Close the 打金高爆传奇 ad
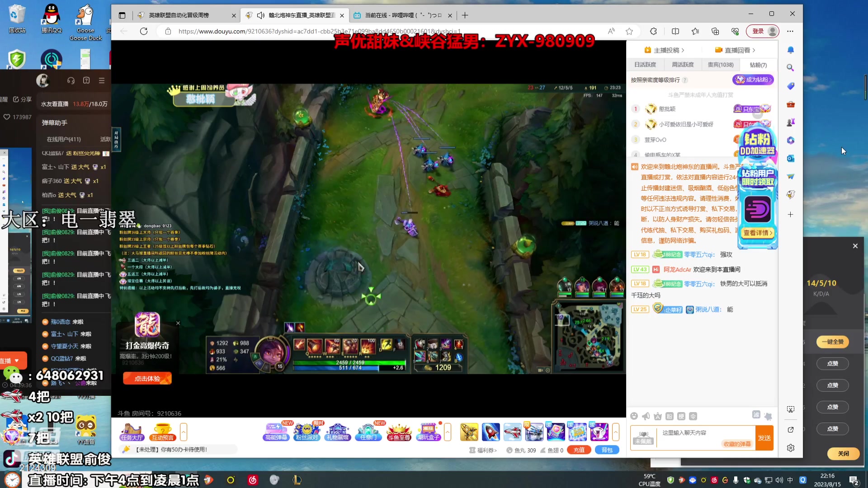The height and width of the screenshot is (488, 868). pyautogui.click(x=178, y=323)
